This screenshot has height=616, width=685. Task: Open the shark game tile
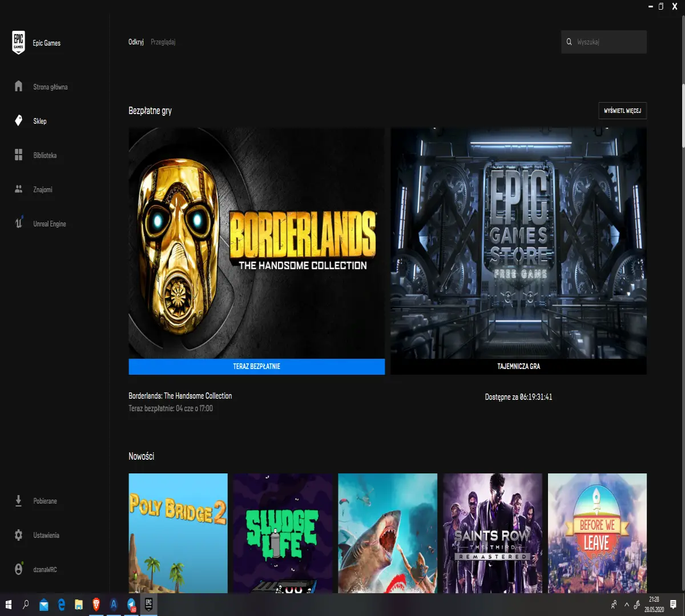click(x=388, y=533)
